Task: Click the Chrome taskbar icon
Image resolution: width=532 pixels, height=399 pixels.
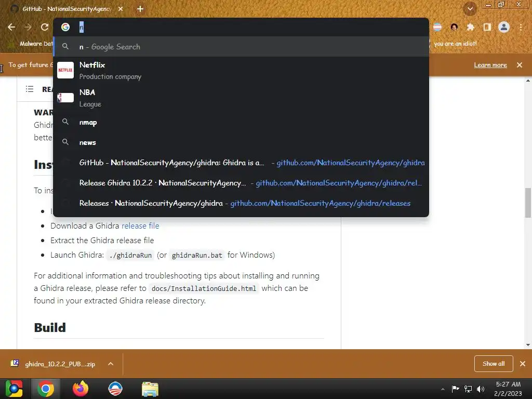Action: tap(46, 389)
